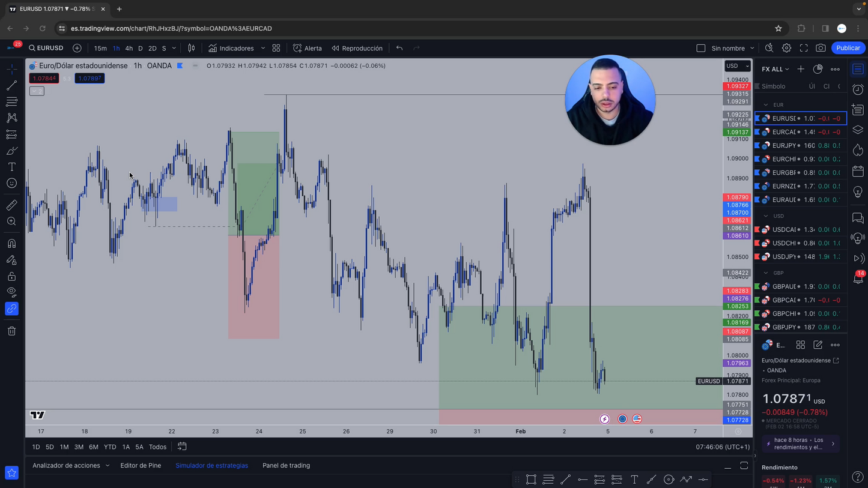Toggle magnet mode in left toolbar
The image size is (868, 488).
click(x=11, y=244)
